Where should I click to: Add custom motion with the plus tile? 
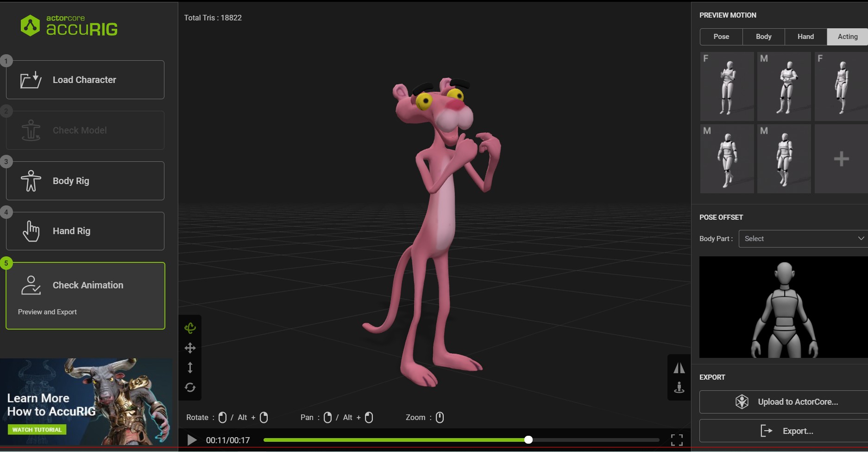click(841, 159)
